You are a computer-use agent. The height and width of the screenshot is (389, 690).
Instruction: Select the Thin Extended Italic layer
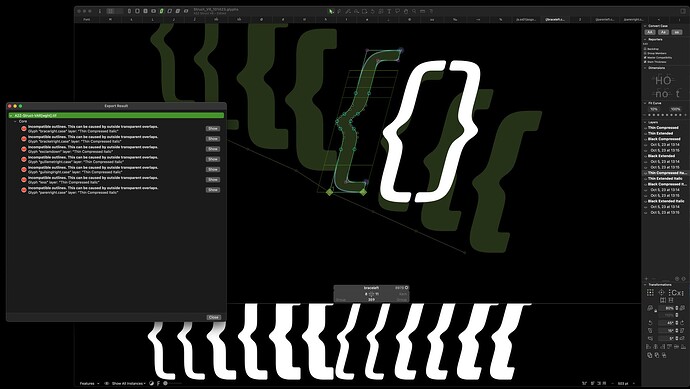pyautogui.click(x=665, y=178)
